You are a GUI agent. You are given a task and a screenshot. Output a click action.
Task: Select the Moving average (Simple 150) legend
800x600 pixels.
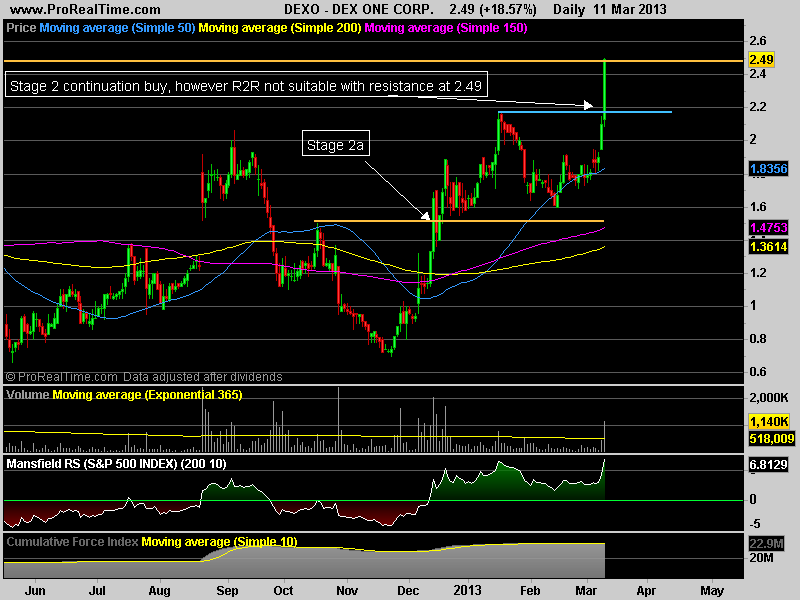pyautogui.click(x=445, y=28)
